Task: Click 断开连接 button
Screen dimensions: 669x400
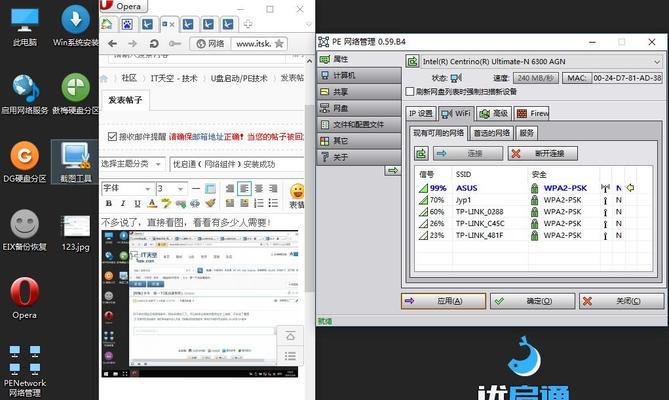Action: [543, 154]
